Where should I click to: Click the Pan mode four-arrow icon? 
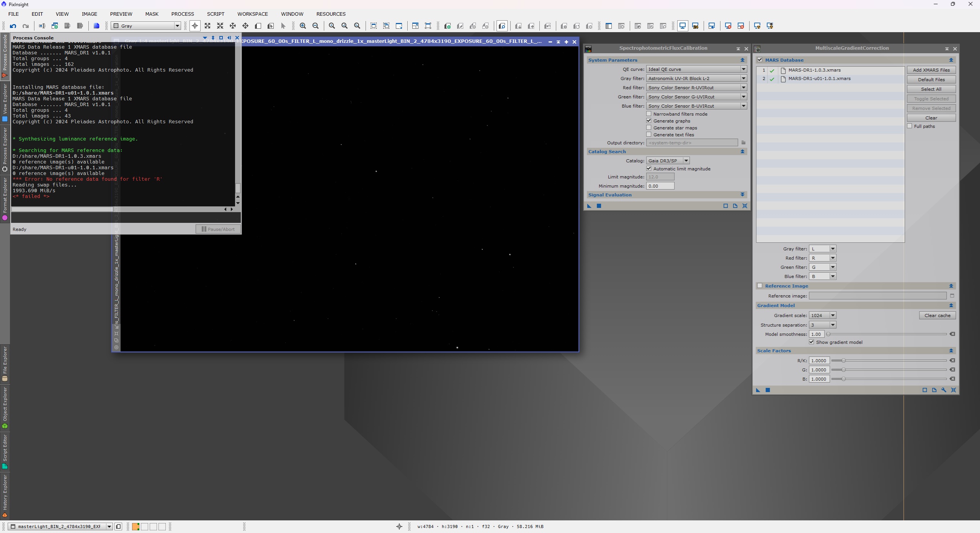tap(245, 26)
